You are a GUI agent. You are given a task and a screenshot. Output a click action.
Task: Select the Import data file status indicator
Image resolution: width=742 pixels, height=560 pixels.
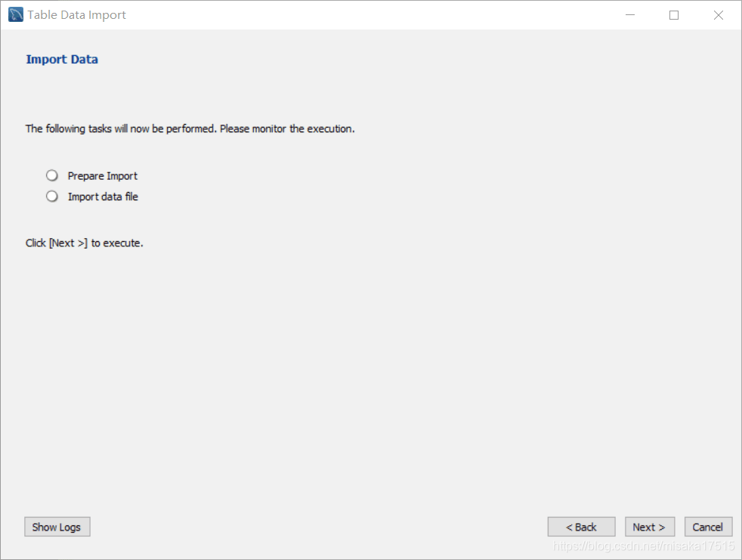click(x=52, y=196)
